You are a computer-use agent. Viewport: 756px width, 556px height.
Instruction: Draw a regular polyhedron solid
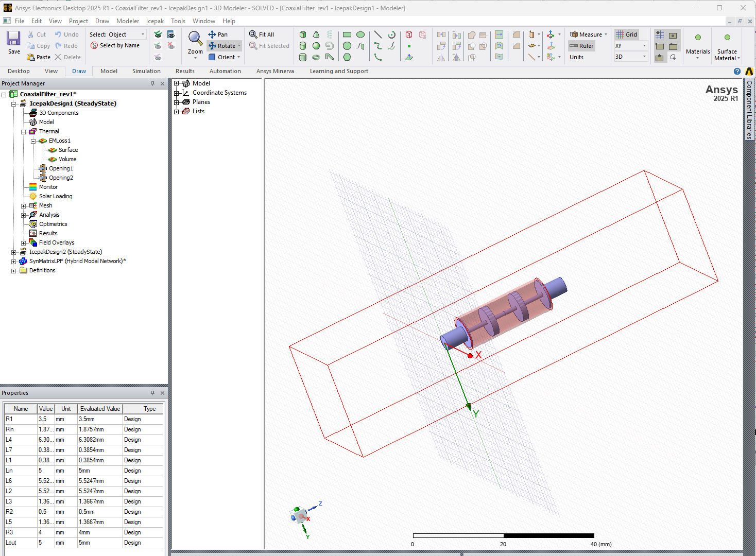(303, 57)
